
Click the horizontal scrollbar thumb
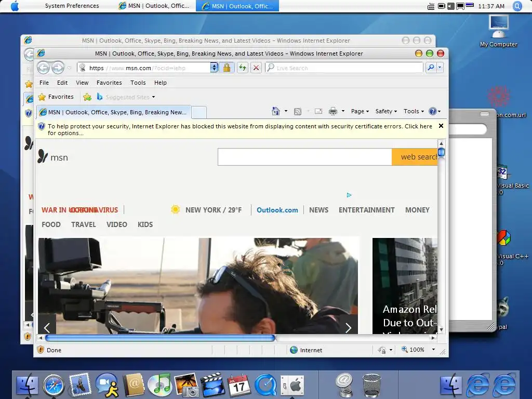pyautogui.click(x=160, y=338)
